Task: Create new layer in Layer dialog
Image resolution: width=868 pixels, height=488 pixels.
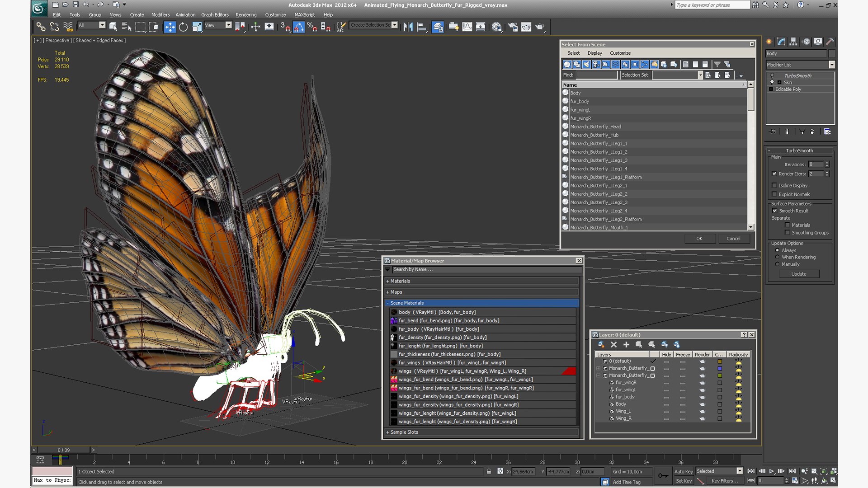Action: tap(601, 345)
